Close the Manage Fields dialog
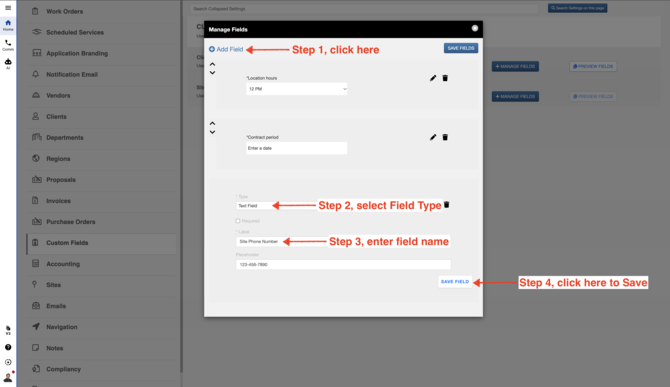The image size is (670, 387). 475,28
